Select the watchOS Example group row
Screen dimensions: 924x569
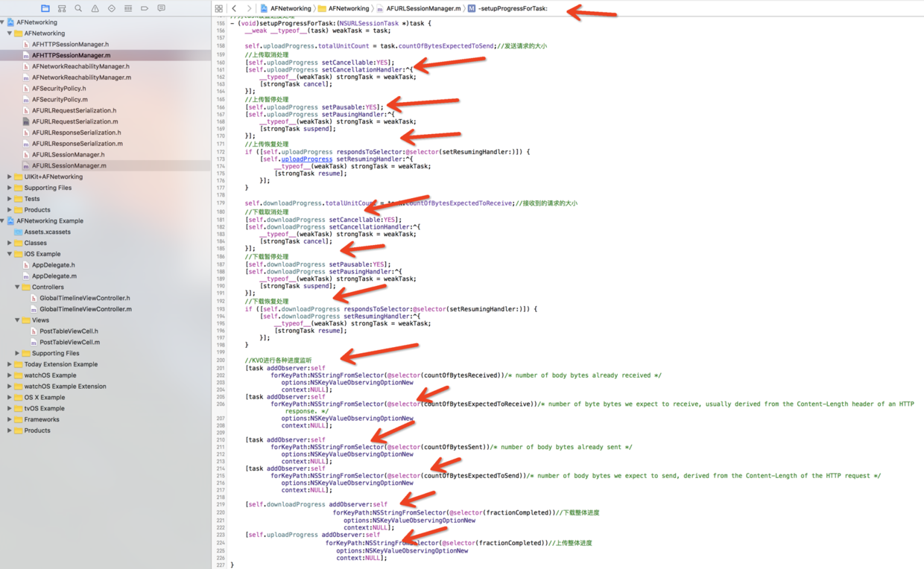105,375
